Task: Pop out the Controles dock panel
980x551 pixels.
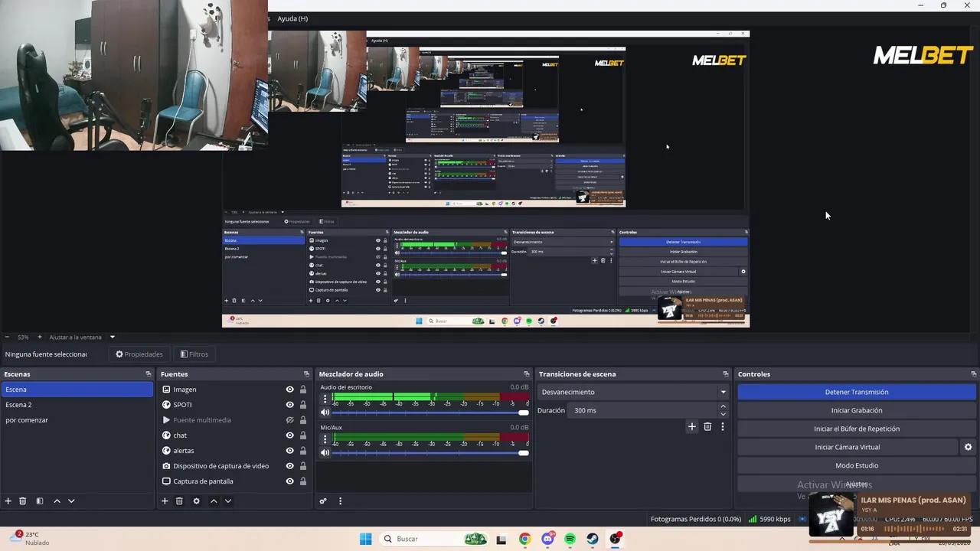Action: pos(974,374)
